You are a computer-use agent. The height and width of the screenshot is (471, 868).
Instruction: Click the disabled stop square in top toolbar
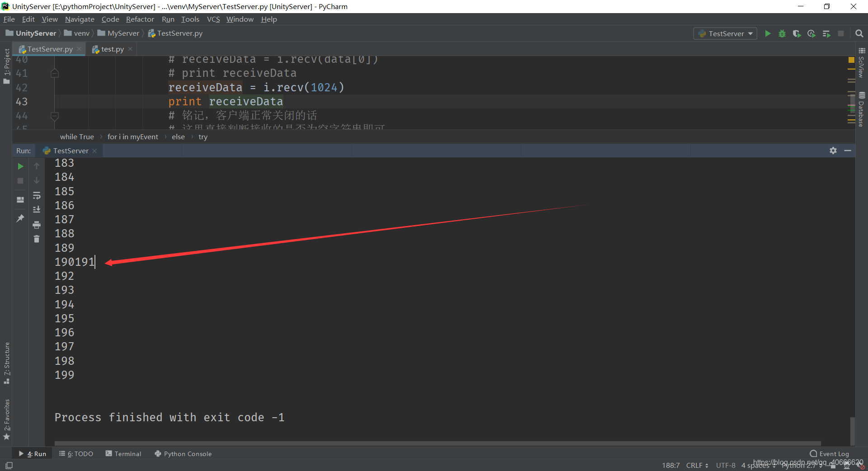841,33
